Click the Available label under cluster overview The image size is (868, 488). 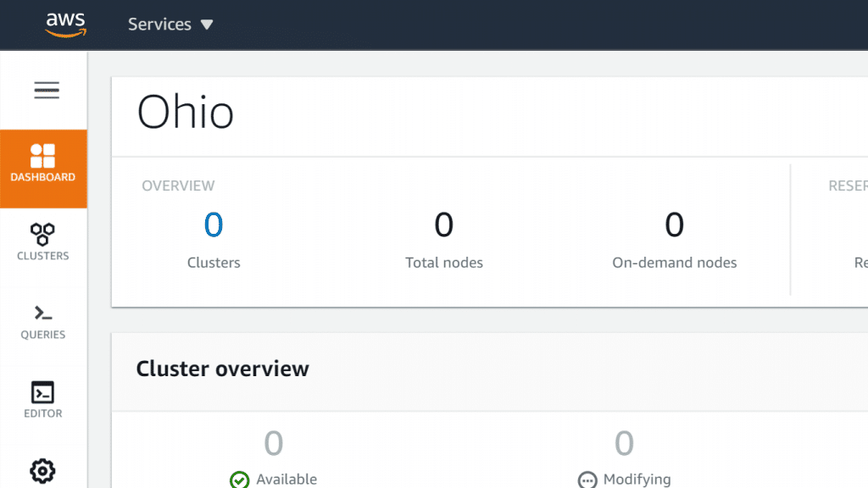click(x=287, y=479)
